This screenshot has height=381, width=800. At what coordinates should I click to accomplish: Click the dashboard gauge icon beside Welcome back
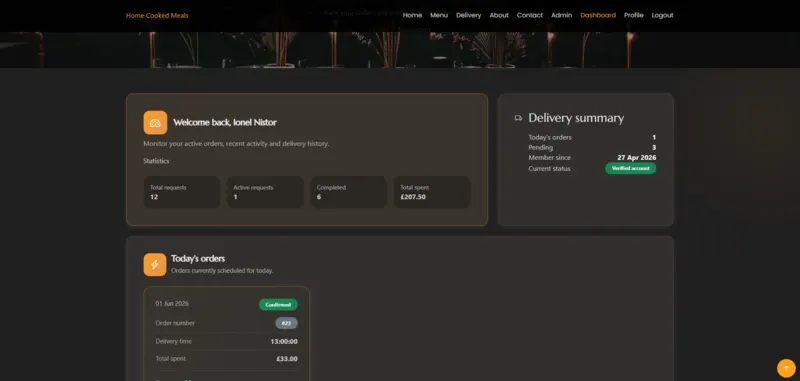coord(155,122)
